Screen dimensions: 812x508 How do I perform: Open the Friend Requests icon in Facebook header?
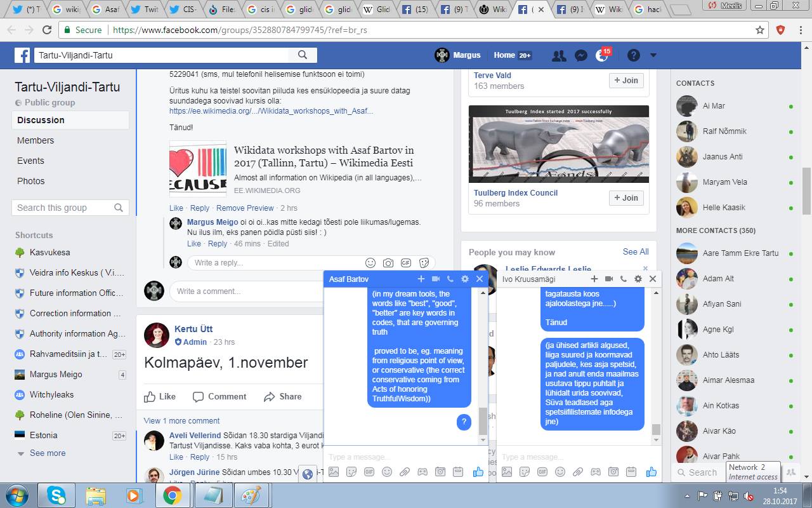(x=559, y=55)
